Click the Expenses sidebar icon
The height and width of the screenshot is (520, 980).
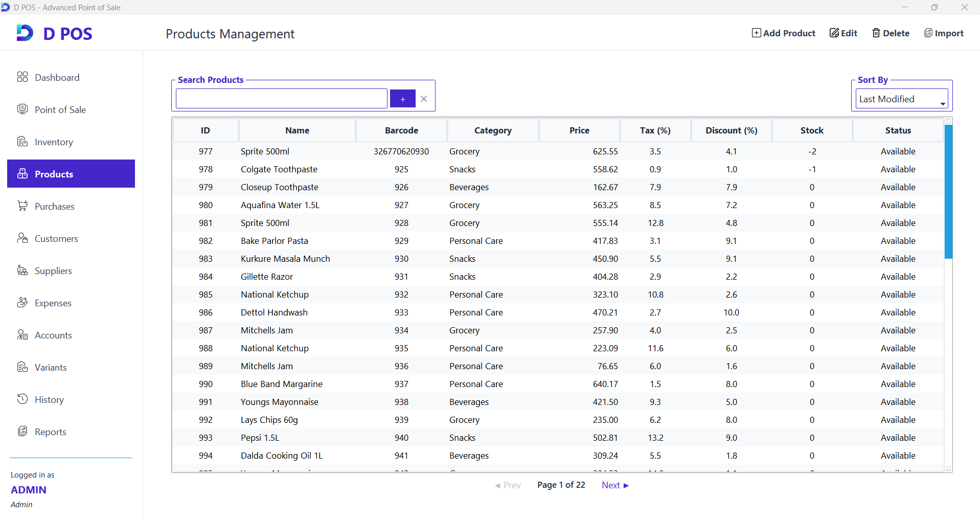coord(22,303)
